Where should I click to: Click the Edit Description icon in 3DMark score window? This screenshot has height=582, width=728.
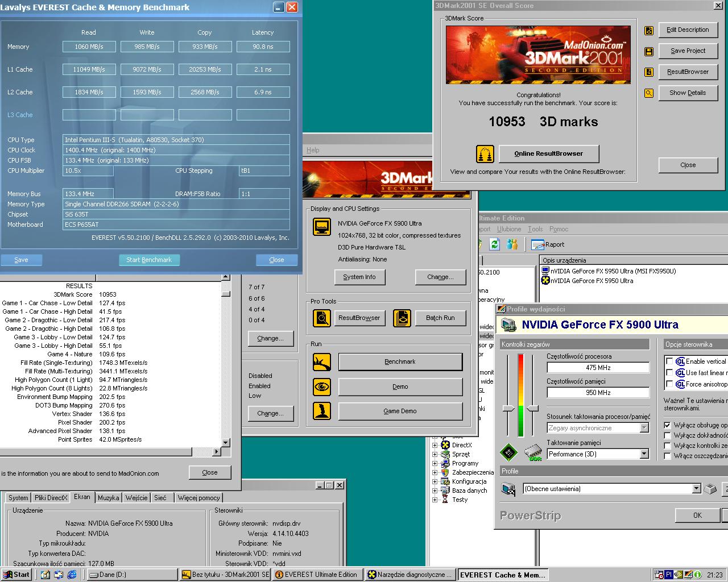pyautogui.click(x=649, y=31)
